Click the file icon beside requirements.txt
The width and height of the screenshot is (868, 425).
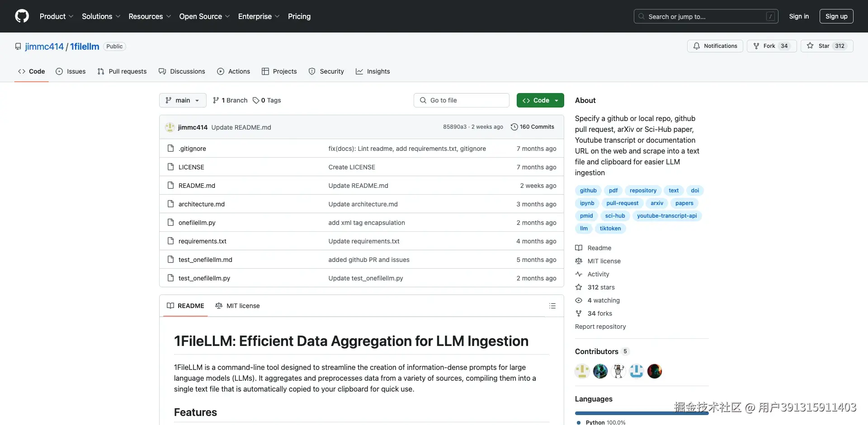tap(170, 241)
